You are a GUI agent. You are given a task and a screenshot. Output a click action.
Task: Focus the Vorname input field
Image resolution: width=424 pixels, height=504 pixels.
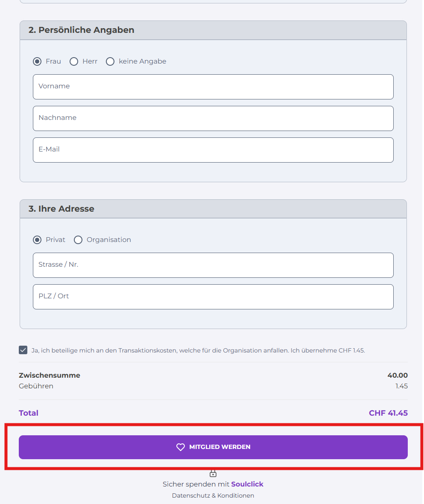(213, 87)
